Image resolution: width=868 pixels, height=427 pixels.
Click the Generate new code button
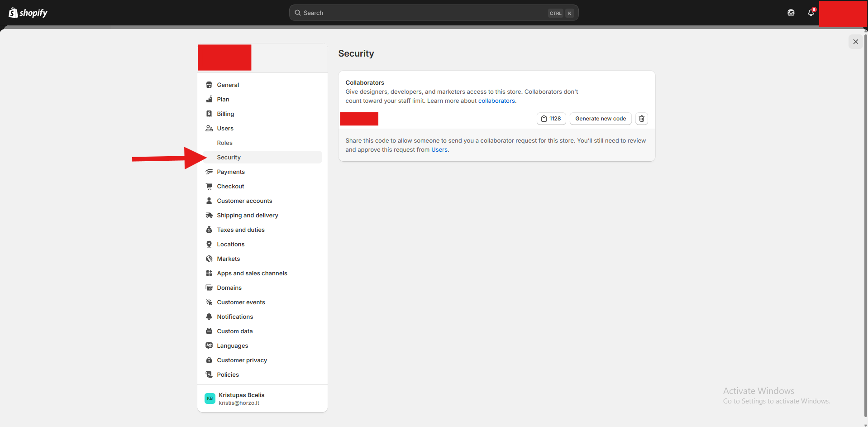[x=600, y=118]
